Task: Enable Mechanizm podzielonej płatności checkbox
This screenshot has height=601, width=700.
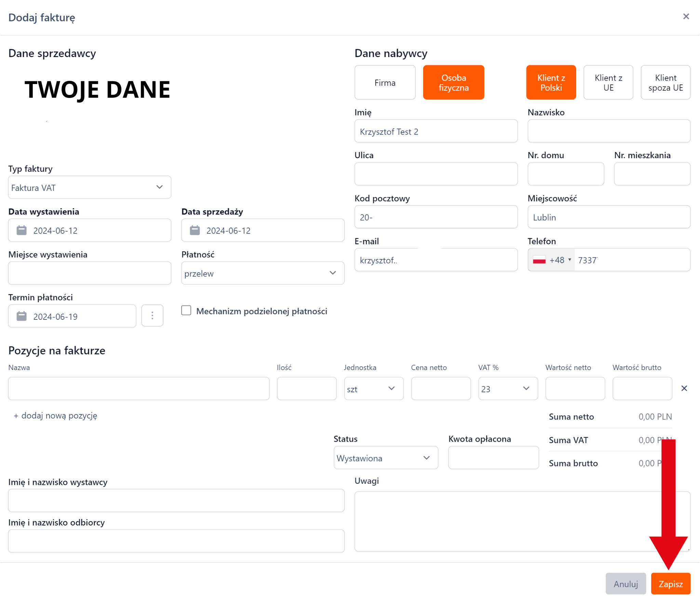Action: tap(186, 311)
